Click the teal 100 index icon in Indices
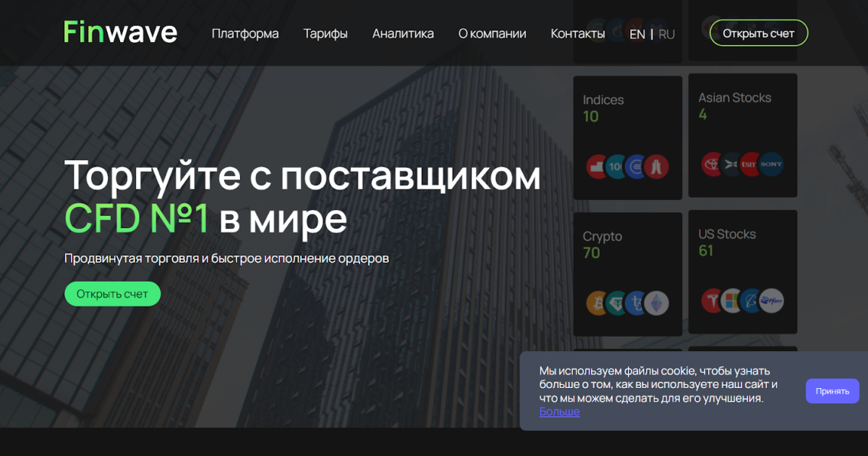 click(617, 166)
